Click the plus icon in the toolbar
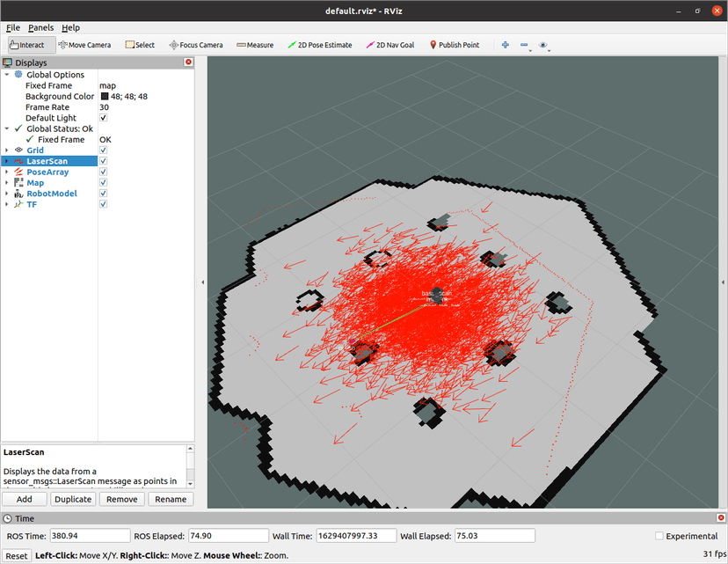This screenshot has height=564, width=728. tap(506, 45)
